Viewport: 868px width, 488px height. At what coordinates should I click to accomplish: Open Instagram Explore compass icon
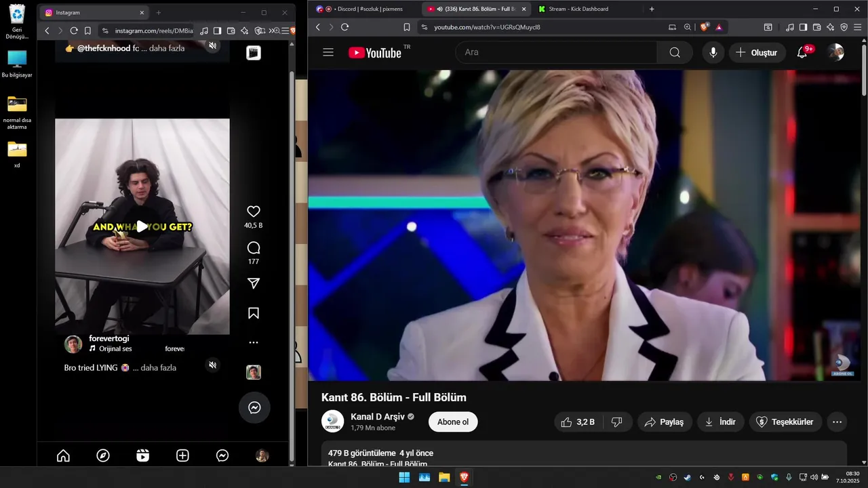103,456
